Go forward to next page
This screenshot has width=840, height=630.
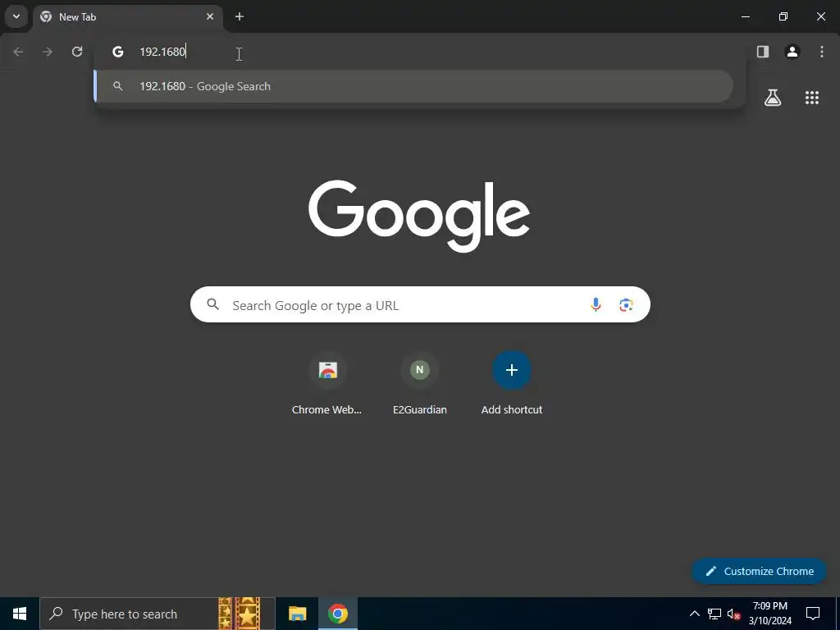(48, 52)
